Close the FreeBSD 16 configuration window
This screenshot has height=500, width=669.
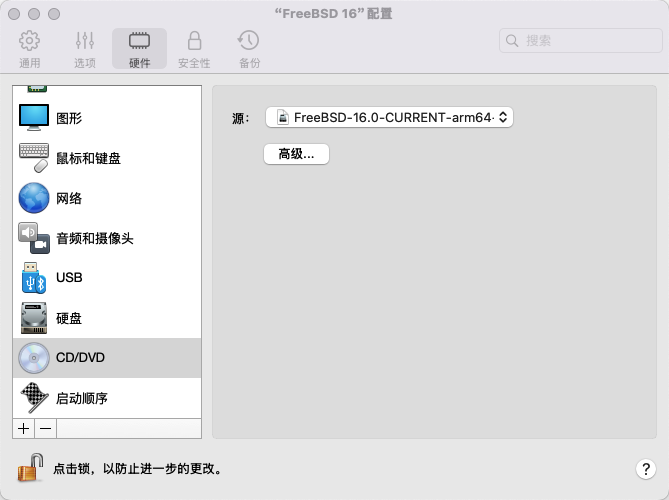pyautogui.click(x=14, y=14)
